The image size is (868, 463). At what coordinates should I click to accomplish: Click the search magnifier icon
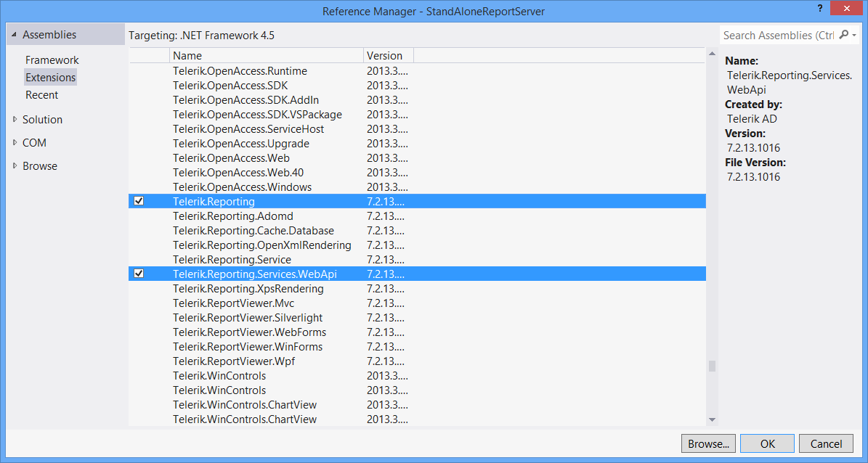point(843,35)
